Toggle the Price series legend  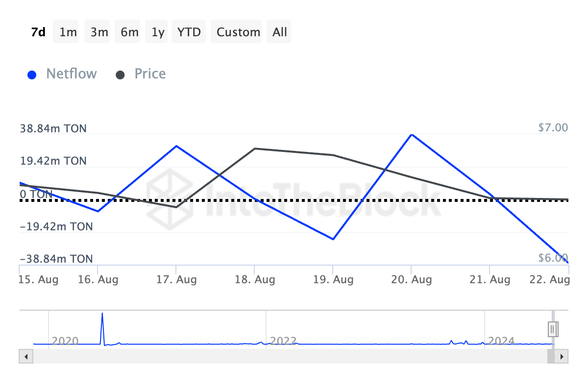click(150, 74)
